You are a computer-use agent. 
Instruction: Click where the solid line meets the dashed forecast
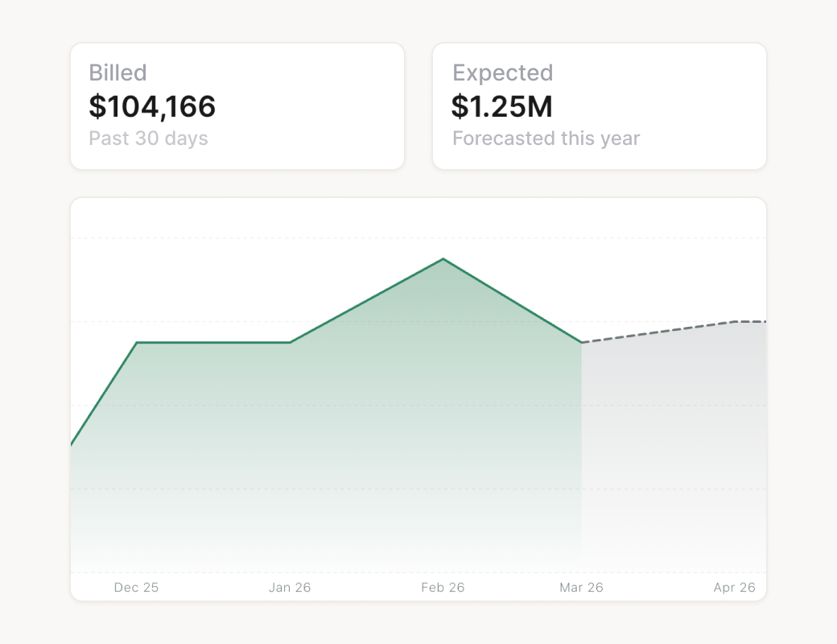click(581, 343)
